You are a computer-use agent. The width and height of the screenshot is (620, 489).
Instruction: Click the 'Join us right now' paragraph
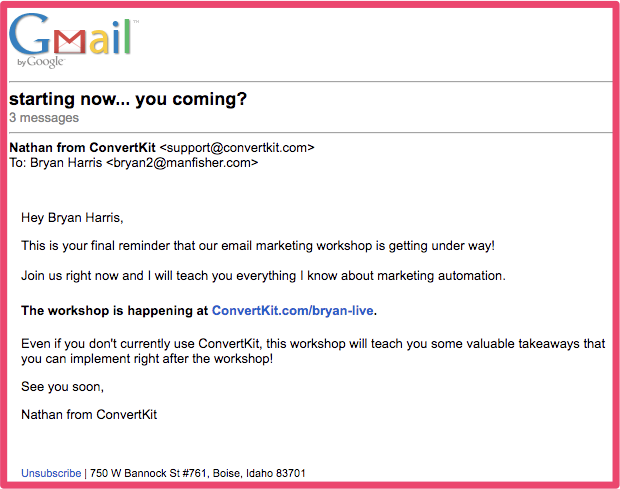point(263,276)
